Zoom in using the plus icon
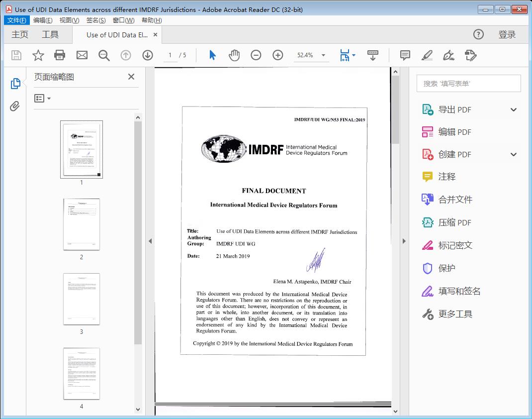532x419 pixels. [x=277, y=55]
